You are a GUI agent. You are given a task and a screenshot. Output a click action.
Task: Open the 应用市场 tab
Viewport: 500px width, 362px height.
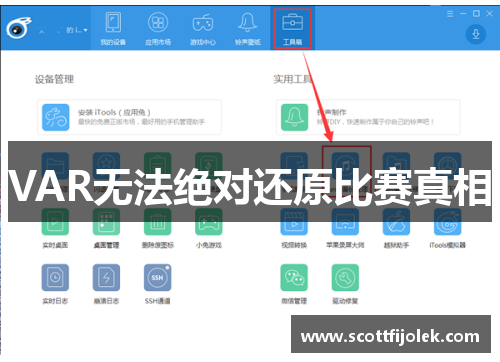click(158, 29)
